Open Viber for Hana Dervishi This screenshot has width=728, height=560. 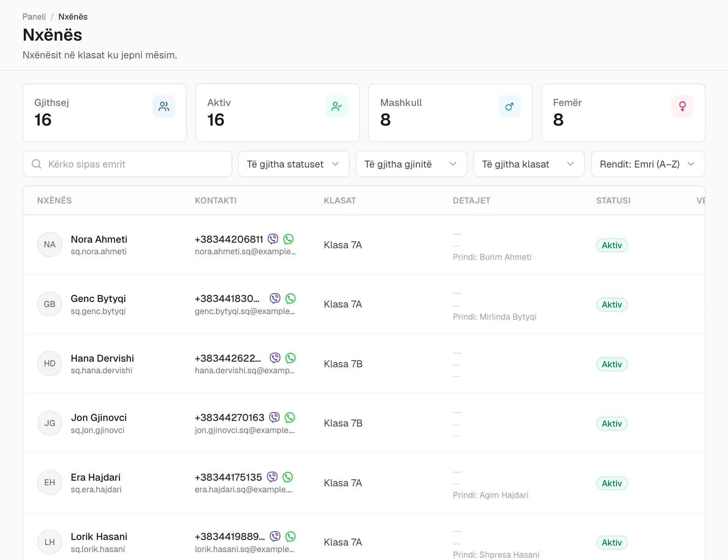(x=275, y=358)
